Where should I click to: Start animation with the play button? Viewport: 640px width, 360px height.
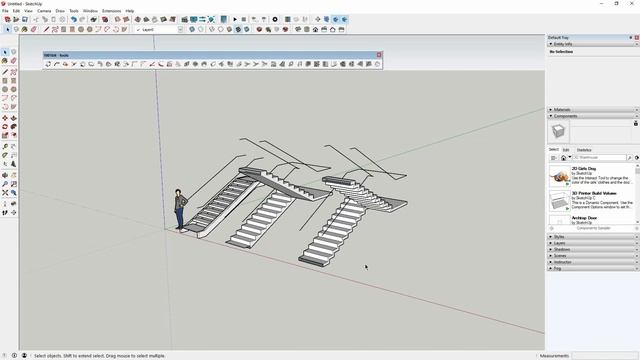pos(235,19)
